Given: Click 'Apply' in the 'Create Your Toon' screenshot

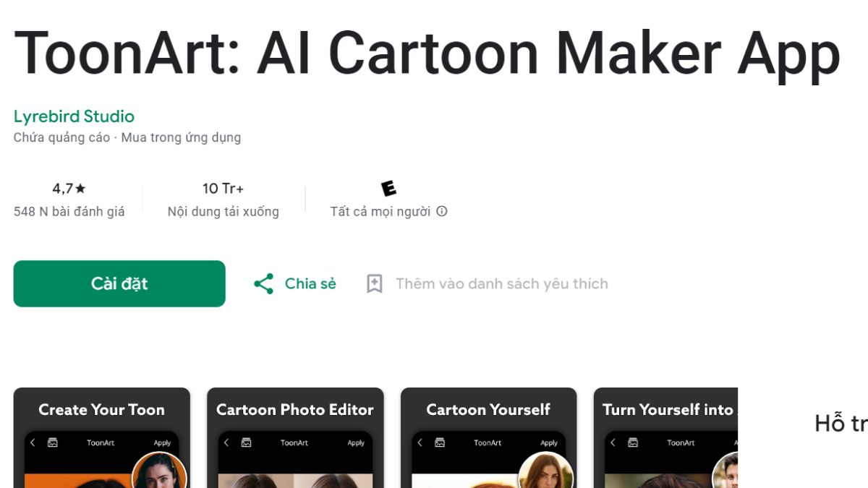Looking at the screenshot, I should point(162,443).
